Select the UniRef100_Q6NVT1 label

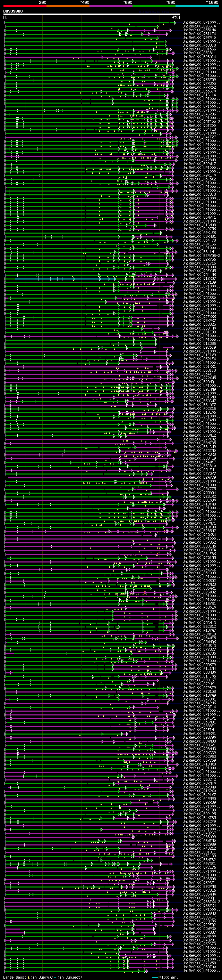coord(199,218)
